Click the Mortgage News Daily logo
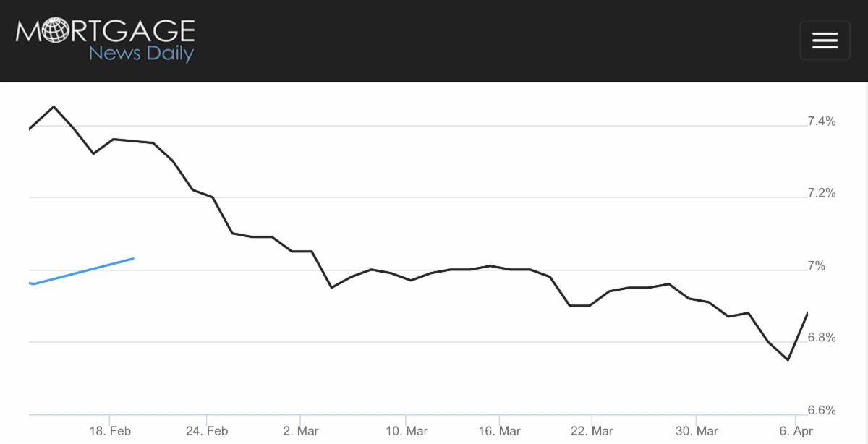 (x=105, y=40)
